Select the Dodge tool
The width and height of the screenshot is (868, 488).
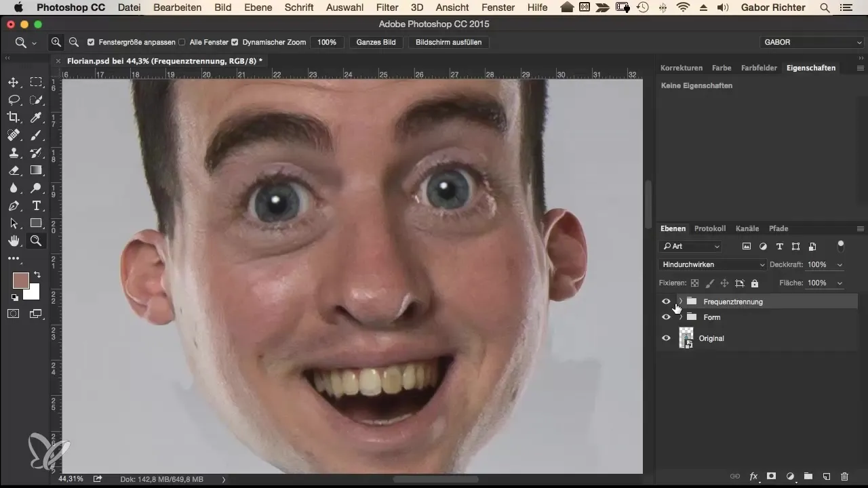(36, 188)
